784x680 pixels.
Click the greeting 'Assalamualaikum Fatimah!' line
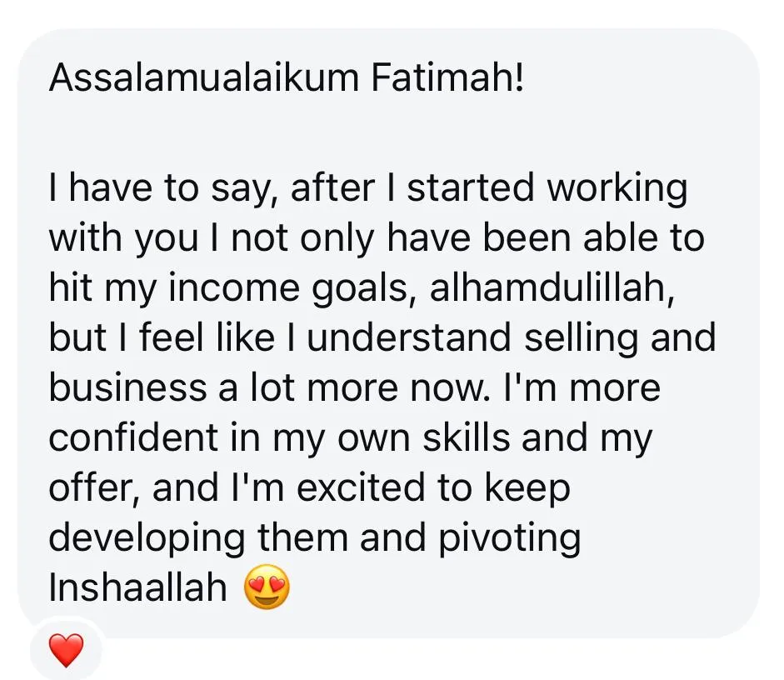point(287,77)
